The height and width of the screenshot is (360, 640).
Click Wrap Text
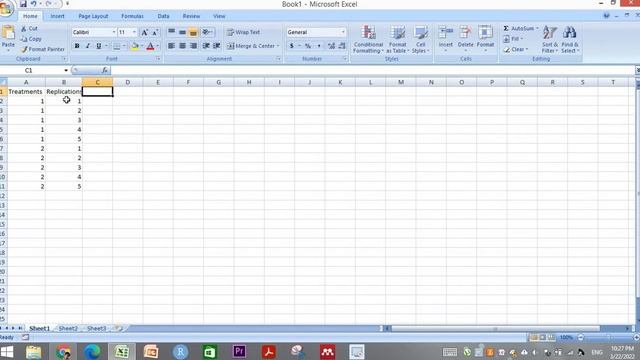(243, 32)
